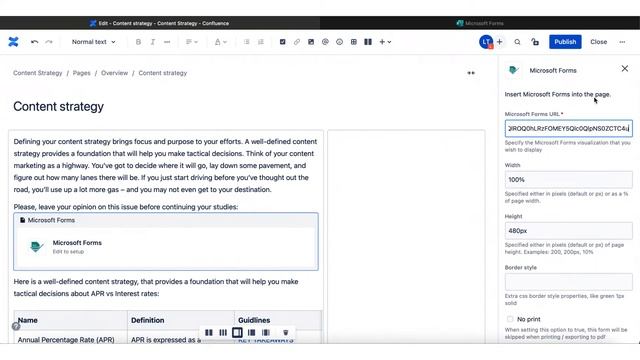Click the Border style input field
The height and width of the screenshot is (360, 640).
click(x=569, y=282)
